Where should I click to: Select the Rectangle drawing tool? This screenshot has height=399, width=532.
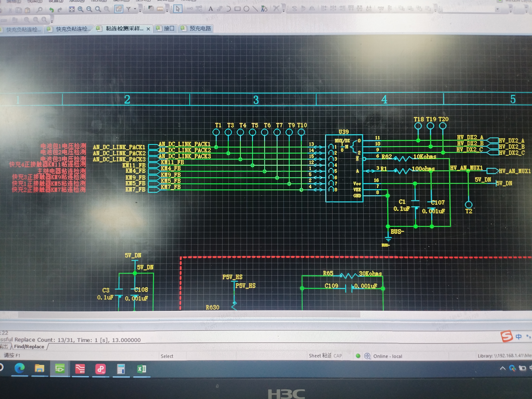coord(237,9)
